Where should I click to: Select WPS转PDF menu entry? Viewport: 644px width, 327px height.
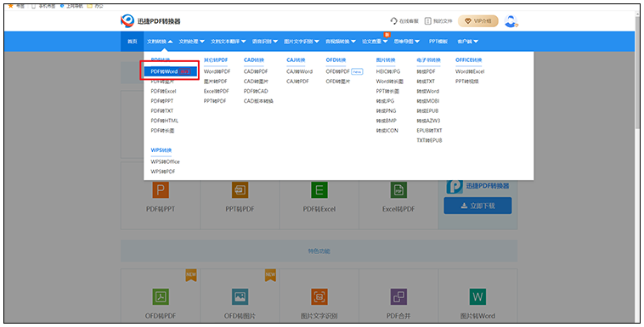coord(162,172)
